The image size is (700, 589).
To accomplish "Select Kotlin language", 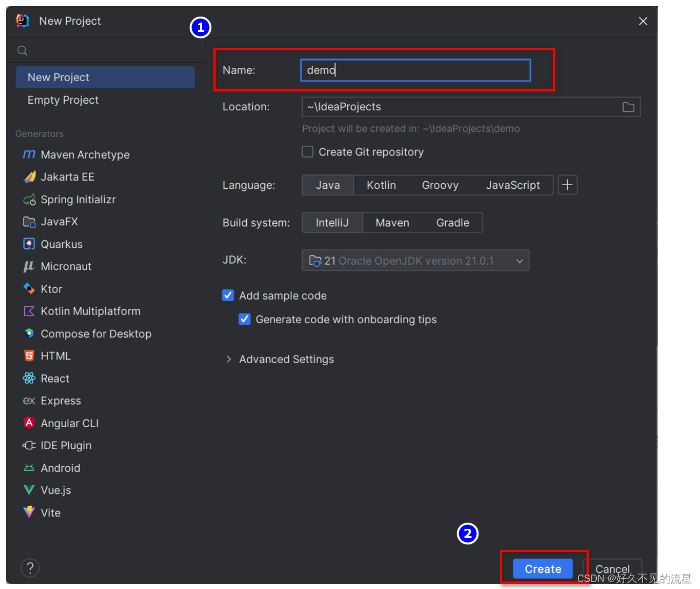I will [x=381, y=185].
